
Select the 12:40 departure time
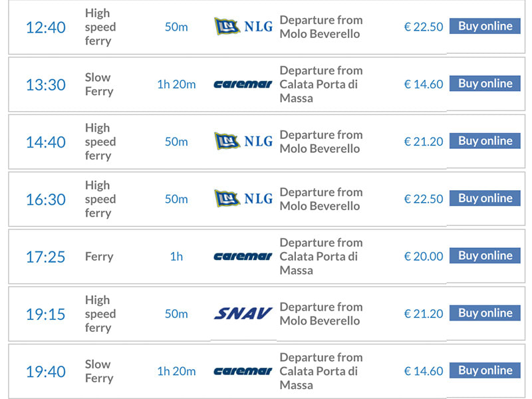point(46,27)
